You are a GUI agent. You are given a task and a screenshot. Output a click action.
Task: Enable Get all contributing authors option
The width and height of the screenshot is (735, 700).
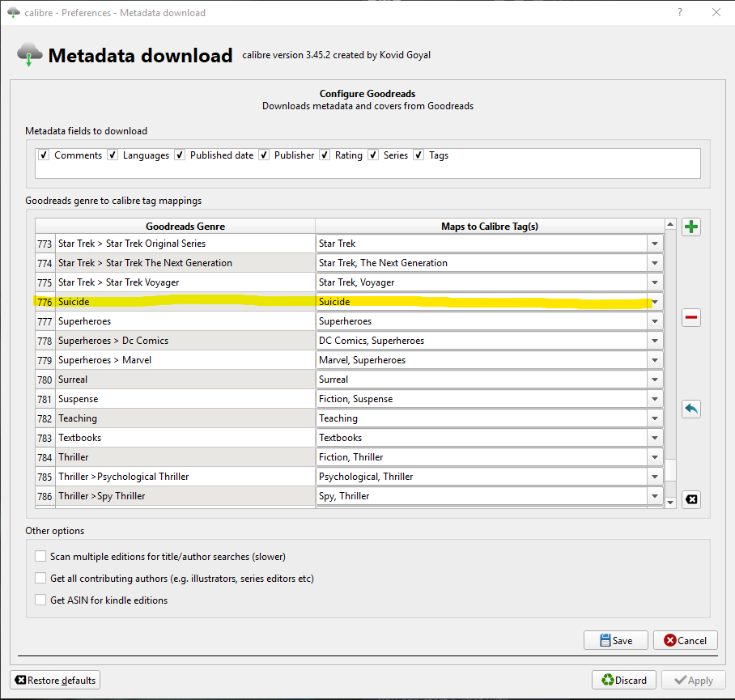tap(40, 578)
